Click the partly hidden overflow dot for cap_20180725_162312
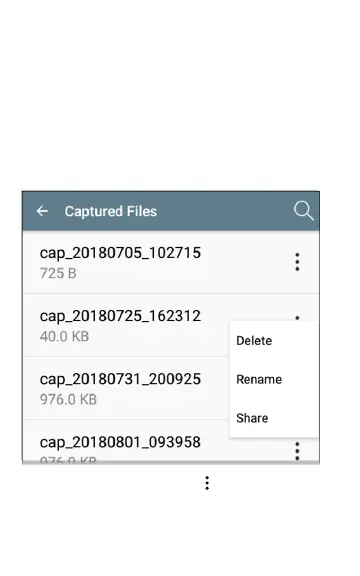The height and width of the screenshot is (576, 360). pyautogui.click(x=298, y=318)
